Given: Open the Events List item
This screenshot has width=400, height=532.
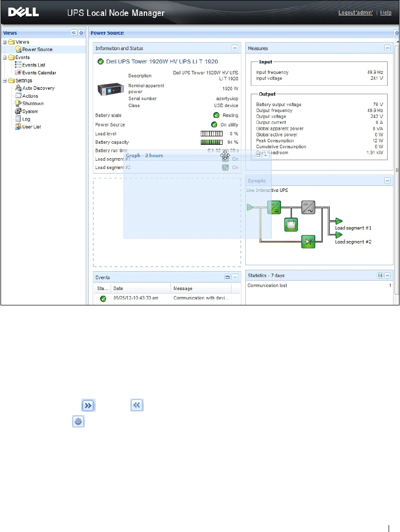Looking at the screenshot, I should click(34, 65).
